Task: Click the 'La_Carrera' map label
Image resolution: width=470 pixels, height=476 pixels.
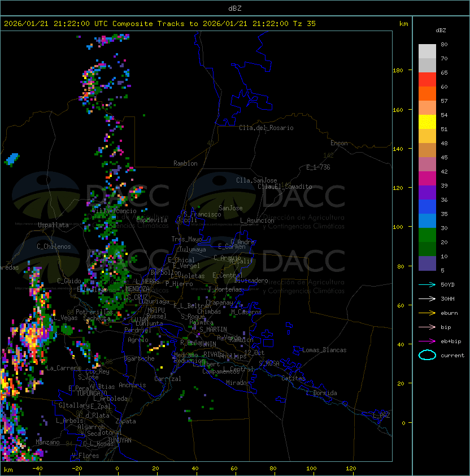Action: [x=63, y=368]
